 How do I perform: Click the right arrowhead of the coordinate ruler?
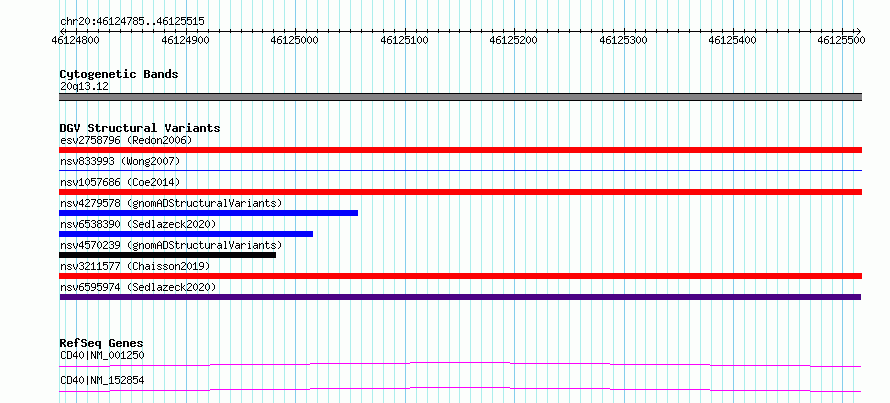[859, 31]
